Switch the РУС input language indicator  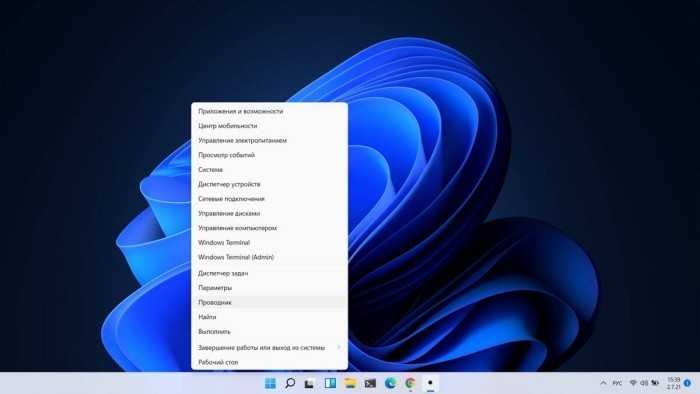(x=617, y=383)
